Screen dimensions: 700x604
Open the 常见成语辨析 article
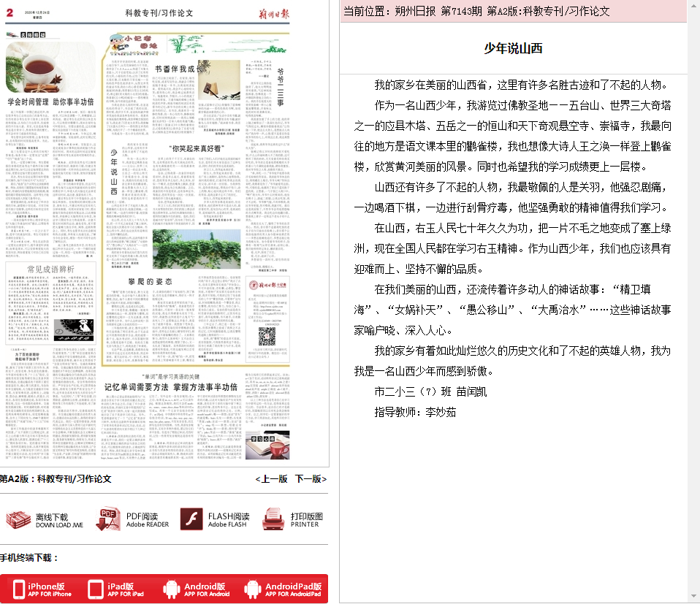point(50,269)
